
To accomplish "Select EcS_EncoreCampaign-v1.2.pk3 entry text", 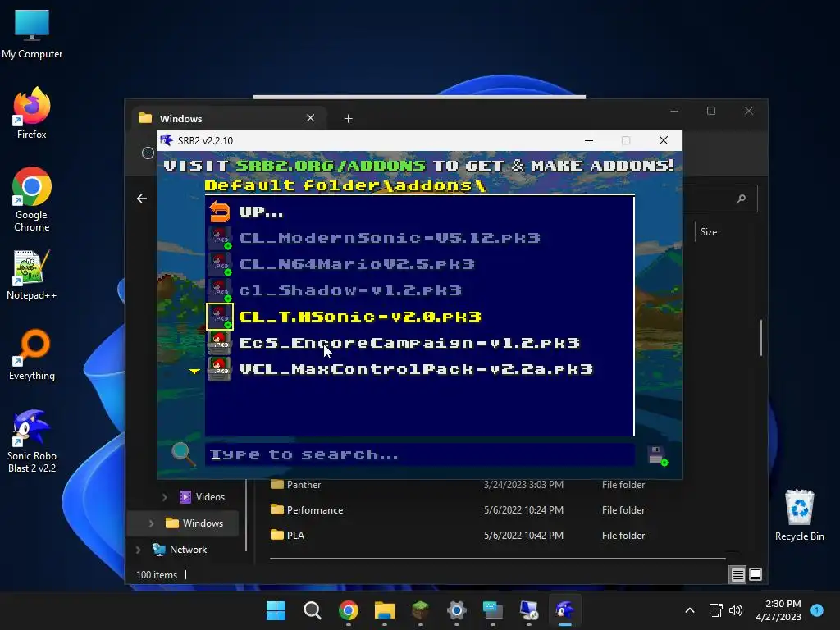I will (409, 343).
